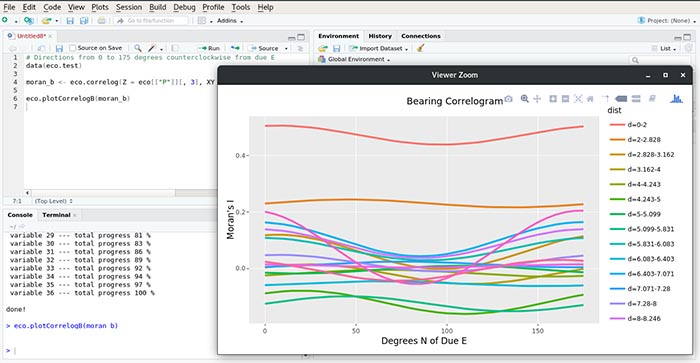Re-run the previous code region icon

[x=235, y=48]
